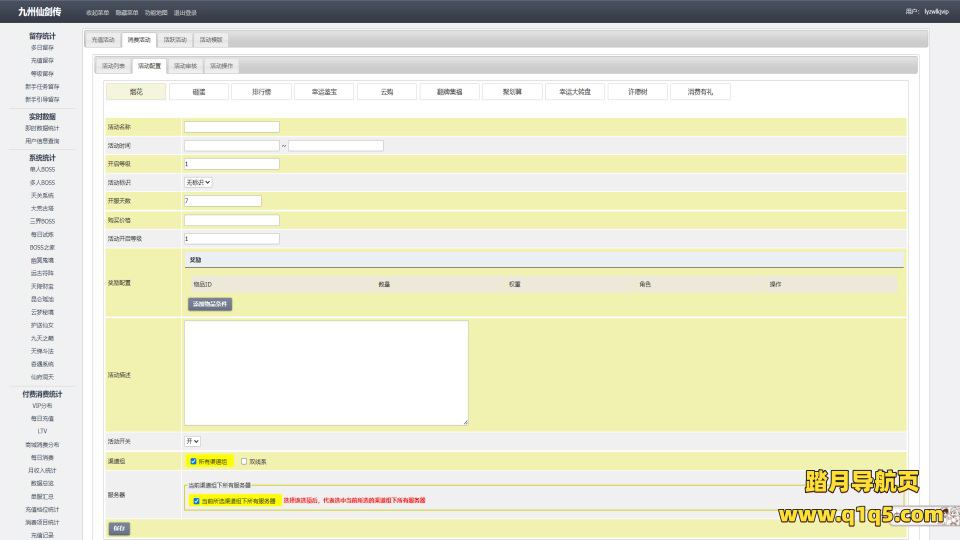This screenshot has width=960, height=540.
Task: Toggle 当前所选渠道组下所有服务器 checkbox
Action: pos(196,500)
